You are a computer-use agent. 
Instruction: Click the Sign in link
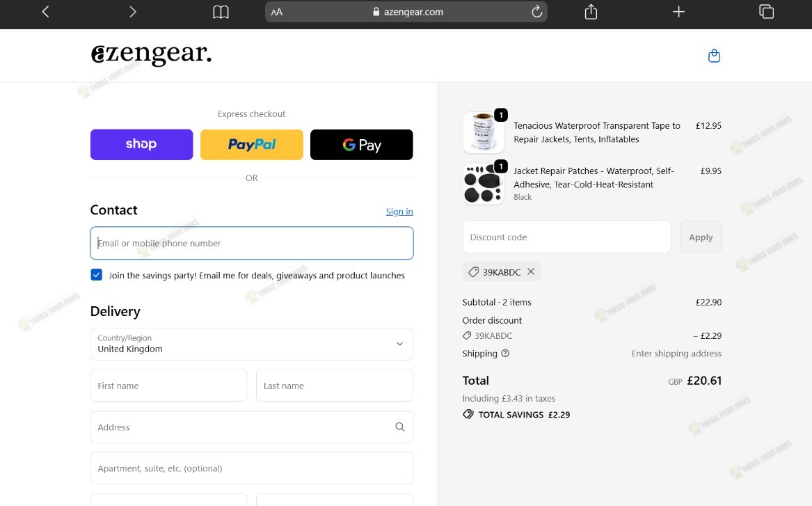pyautogui.click(x=399, y=212)
